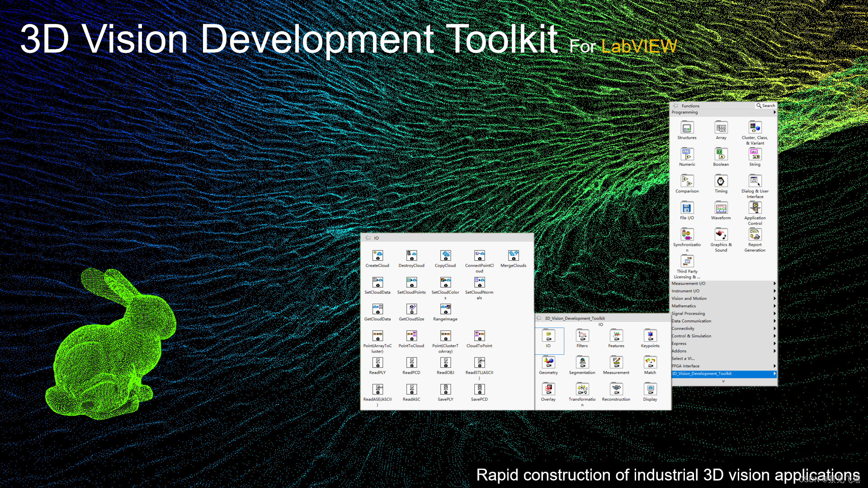Select the MergeClouds icon in IO palette
Viewport: 868px width, 488px height.
click(x=513, y=256)
